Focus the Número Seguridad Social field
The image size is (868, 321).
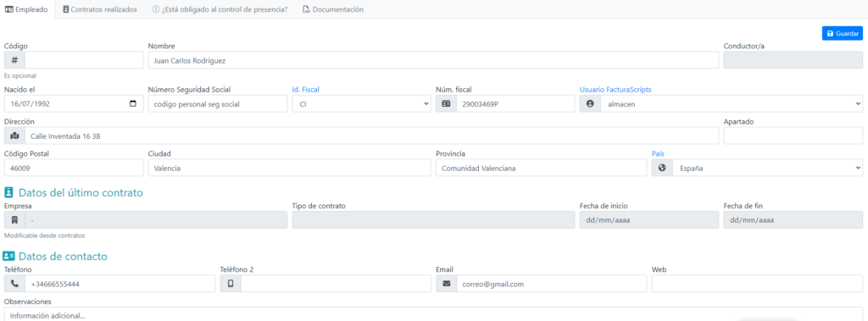coord(218,103)
